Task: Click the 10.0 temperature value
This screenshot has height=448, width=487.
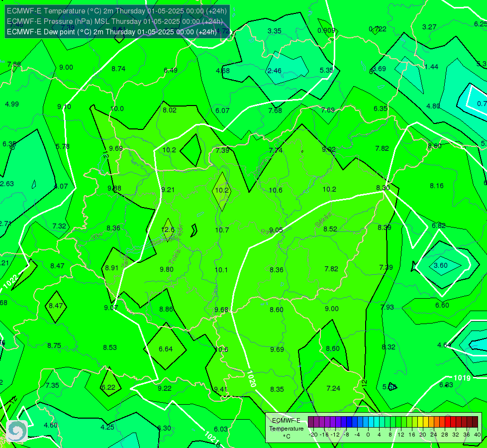Action: 117,109
